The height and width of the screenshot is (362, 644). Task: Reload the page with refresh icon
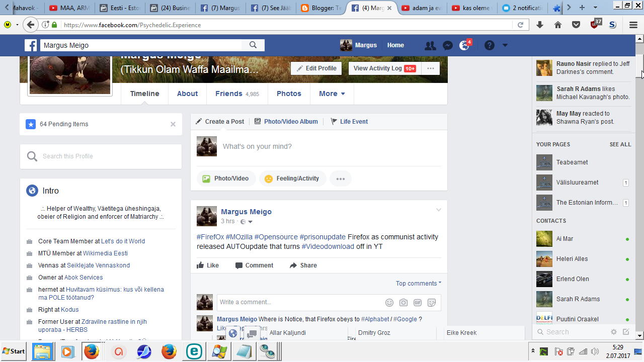520,25
